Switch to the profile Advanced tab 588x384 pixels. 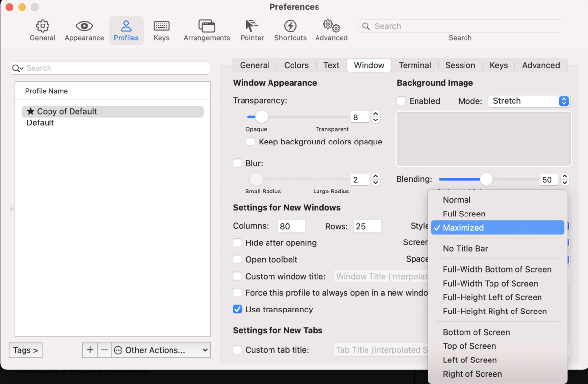(541, 65)
